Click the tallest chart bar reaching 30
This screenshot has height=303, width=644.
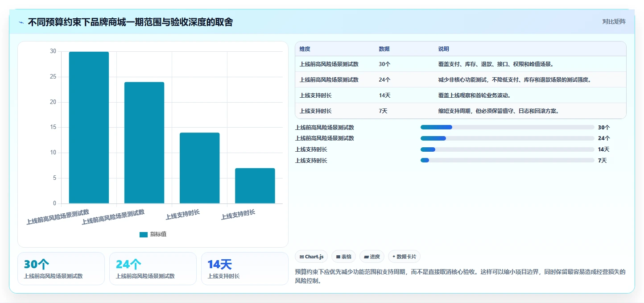point(89,128)
